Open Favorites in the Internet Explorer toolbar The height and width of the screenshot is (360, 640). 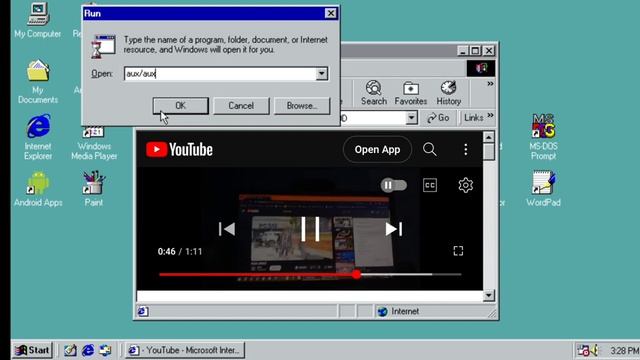point(411,93)
